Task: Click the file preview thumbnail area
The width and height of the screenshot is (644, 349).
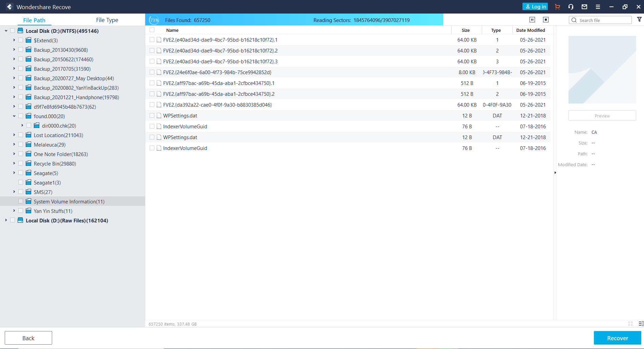Action: click(x=602, y=70)
